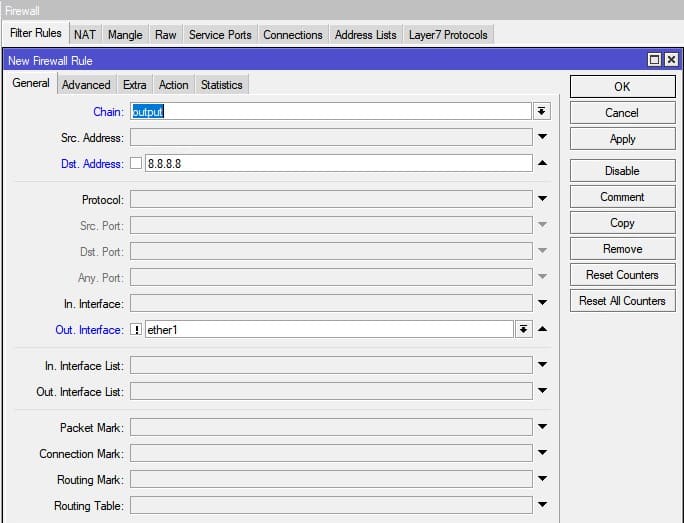Open the Action tab
Screen dimensions: 684x523
174,85
